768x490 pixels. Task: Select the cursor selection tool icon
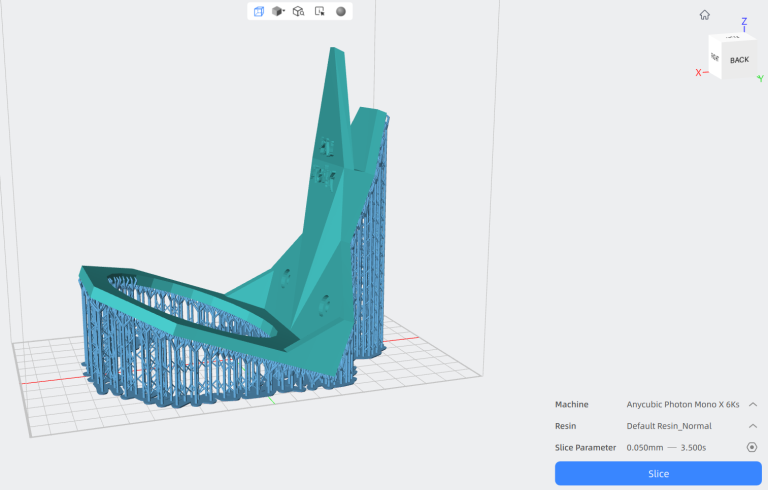(320, 11)
